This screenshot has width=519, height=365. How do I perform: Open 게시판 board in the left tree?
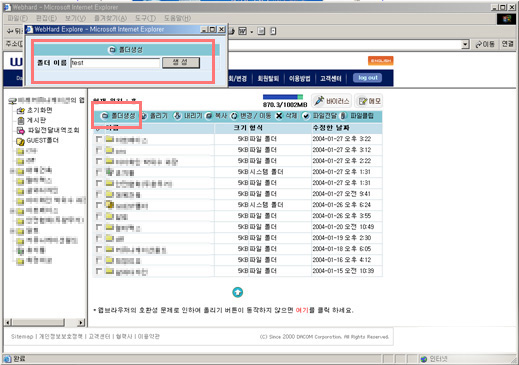(x=36, y=120)
